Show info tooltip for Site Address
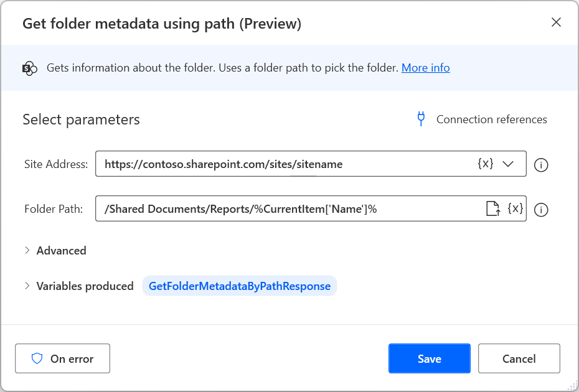Viewport: 579px width, 392px height. 541,165
